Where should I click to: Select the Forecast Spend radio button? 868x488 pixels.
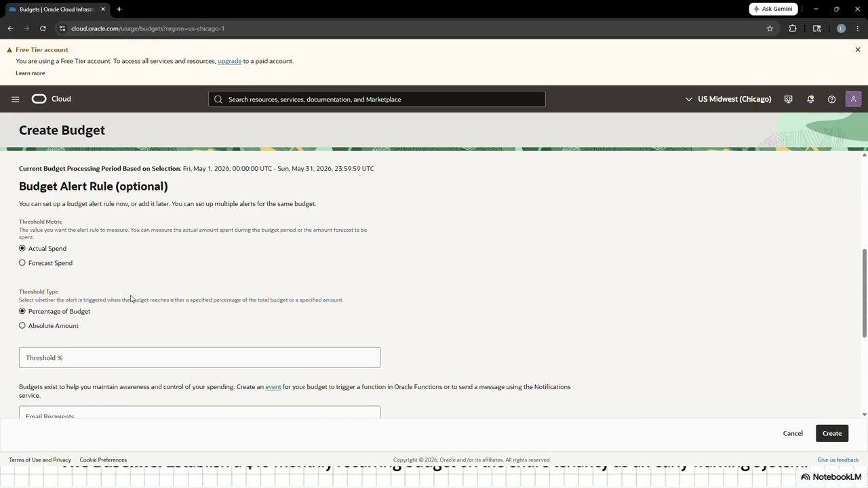(x=22, y=263)
